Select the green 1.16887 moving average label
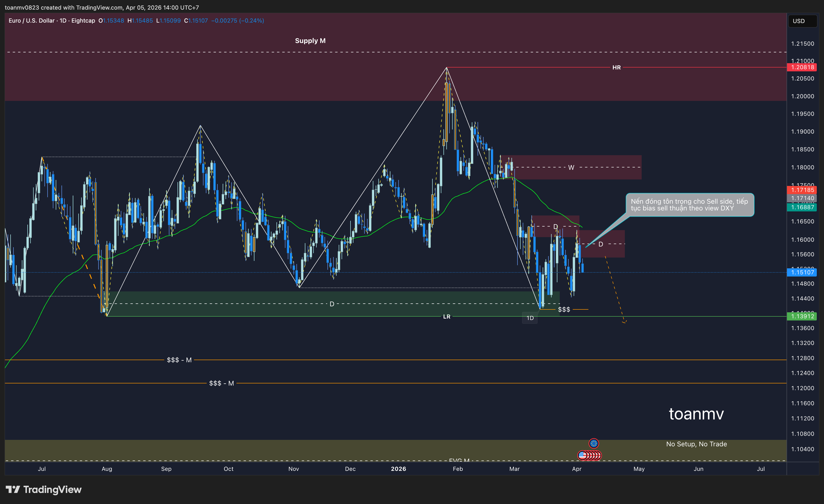Screen dimensions: 824x504 pyautogui.click(x=802, y=207)
